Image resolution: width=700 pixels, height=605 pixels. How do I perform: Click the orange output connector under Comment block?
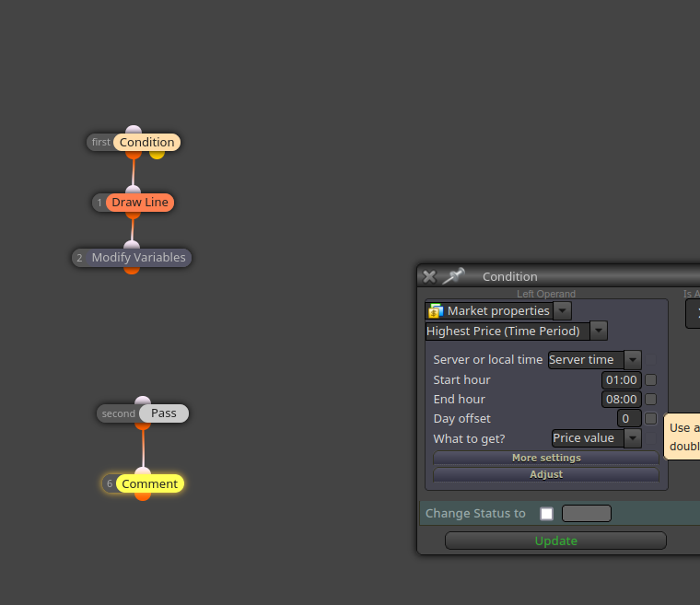click(143, 496)
